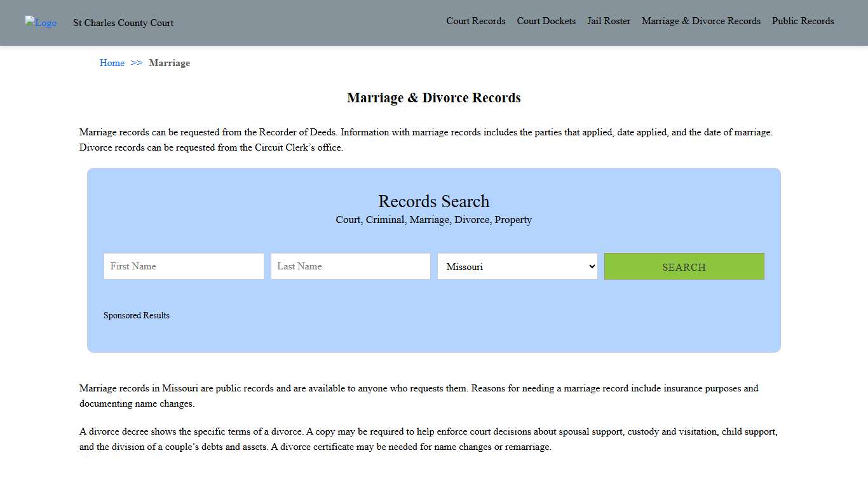Open Marriage & Divorce Records section
This screenshot has height=488, width=868.
tap(701, 21)
